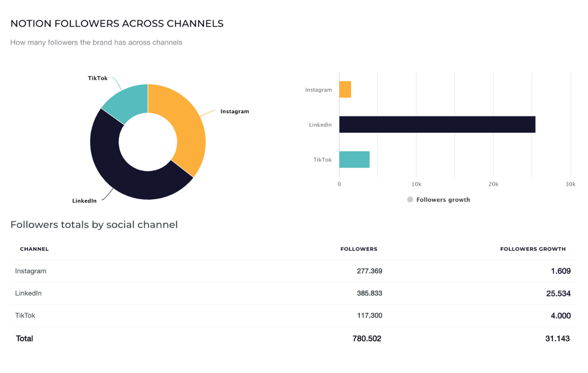The width and height of the screenshot is (588, 373).
Task: Click the LinkedIn label beside donut chart
Action: point(84,201)
